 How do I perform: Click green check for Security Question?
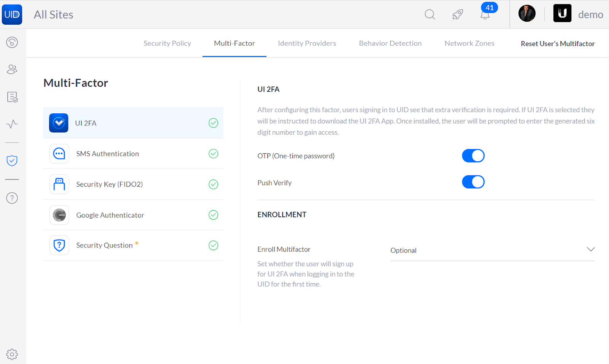214,245
